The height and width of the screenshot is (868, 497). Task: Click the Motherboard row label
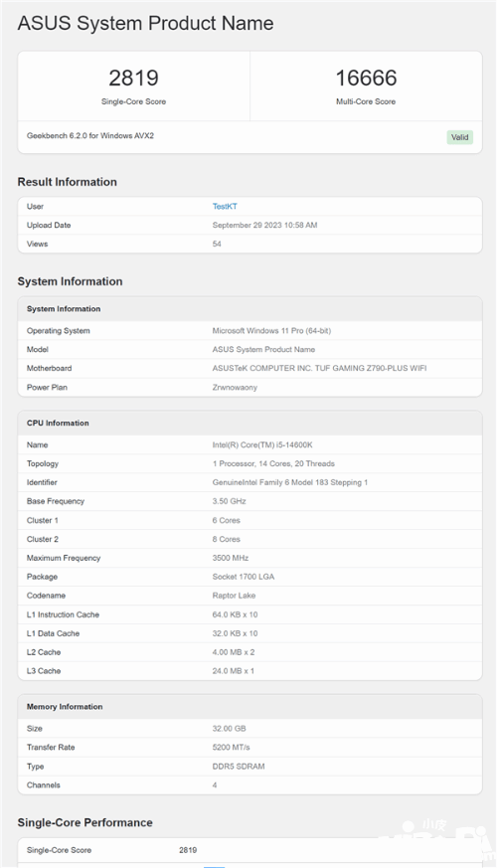click(x=49, y=368)
